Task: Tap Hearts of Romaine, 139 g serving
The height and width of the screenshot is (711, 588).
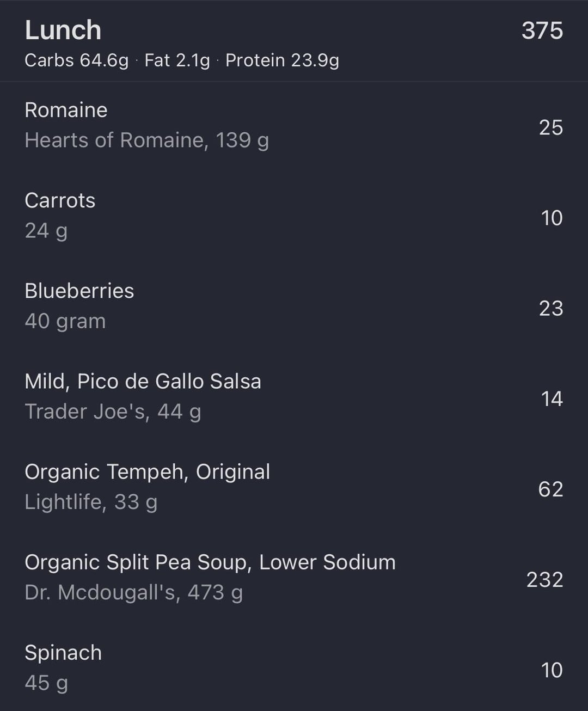Action: (146, 140)
